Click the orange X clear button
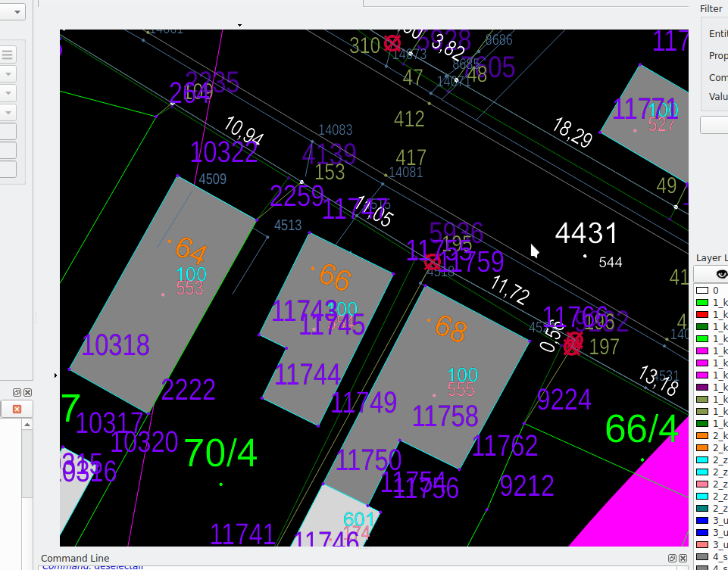This screenshot has height=570, width=728. pos(17,409)
